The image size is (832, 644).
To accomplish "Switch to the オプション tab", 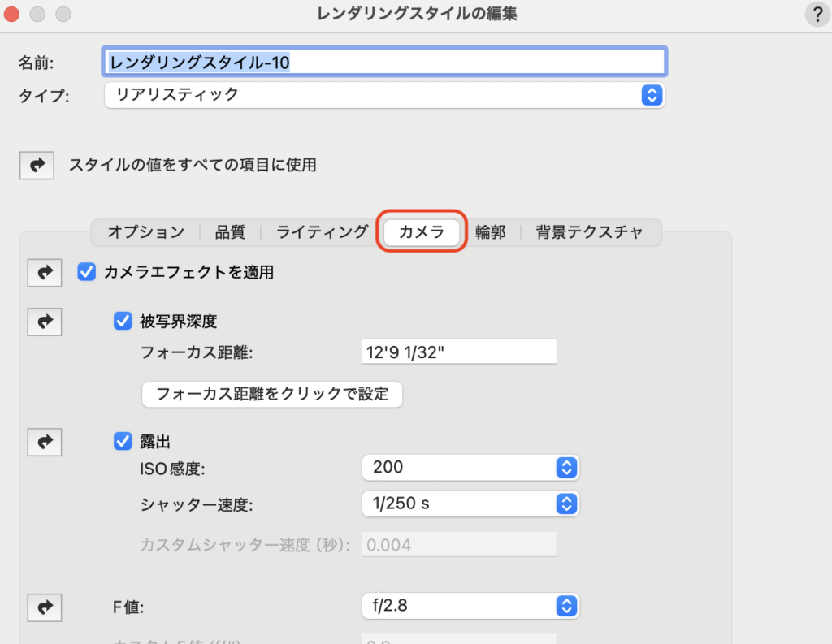I will pos(146,232).
